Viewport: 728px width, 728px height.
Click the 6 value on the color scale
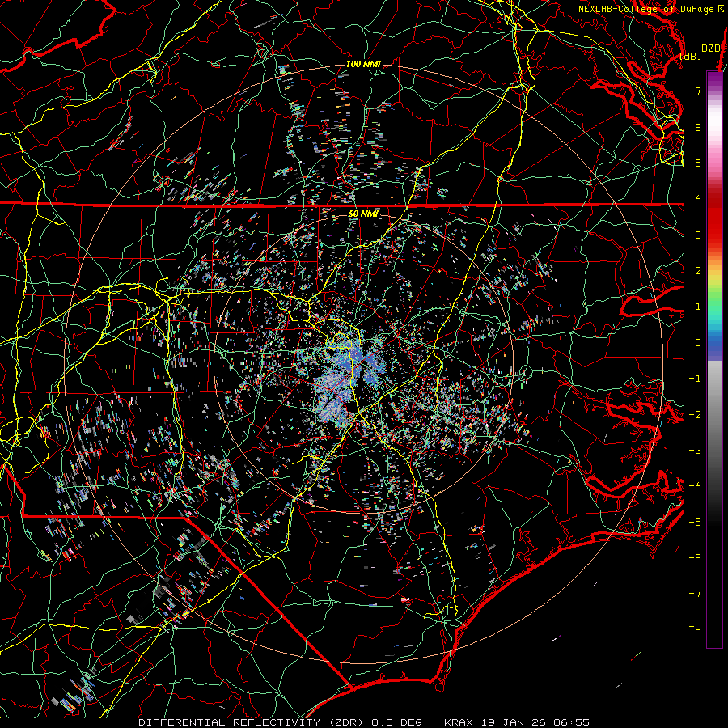pyautogui.click(x=698, y=127)
